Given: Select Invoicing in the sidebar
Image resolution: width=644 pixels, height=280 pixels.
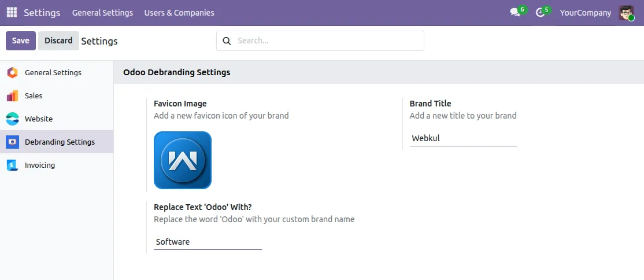Looking at the screenshot, I should (x=57, y=165).
